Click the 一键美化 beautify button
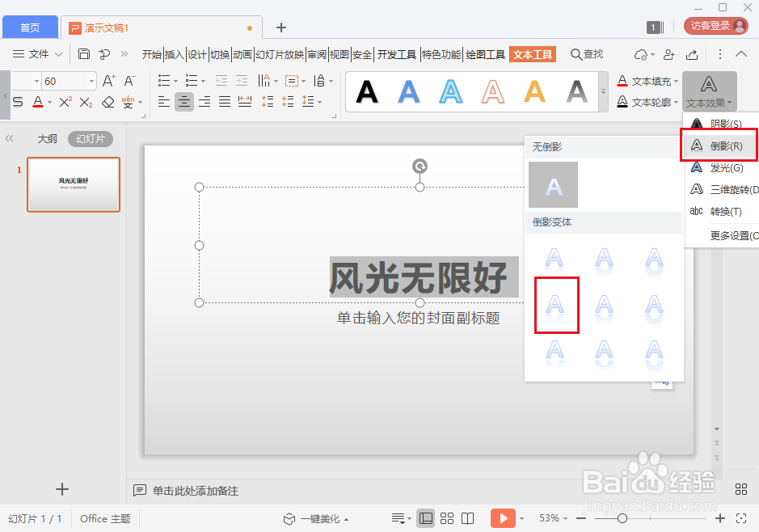The image size is (759, 532). (x=318, y=518)
